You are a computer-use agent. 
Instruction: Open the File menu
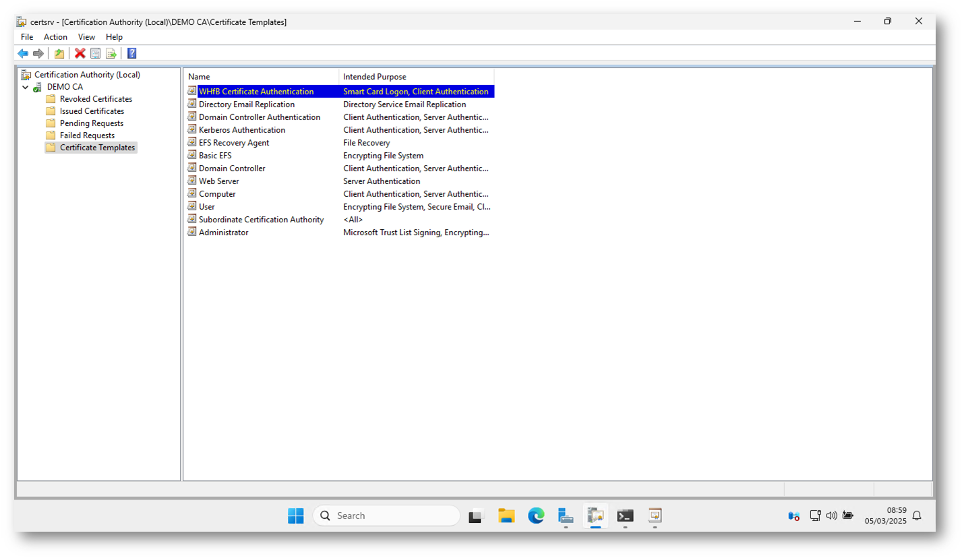27,37
